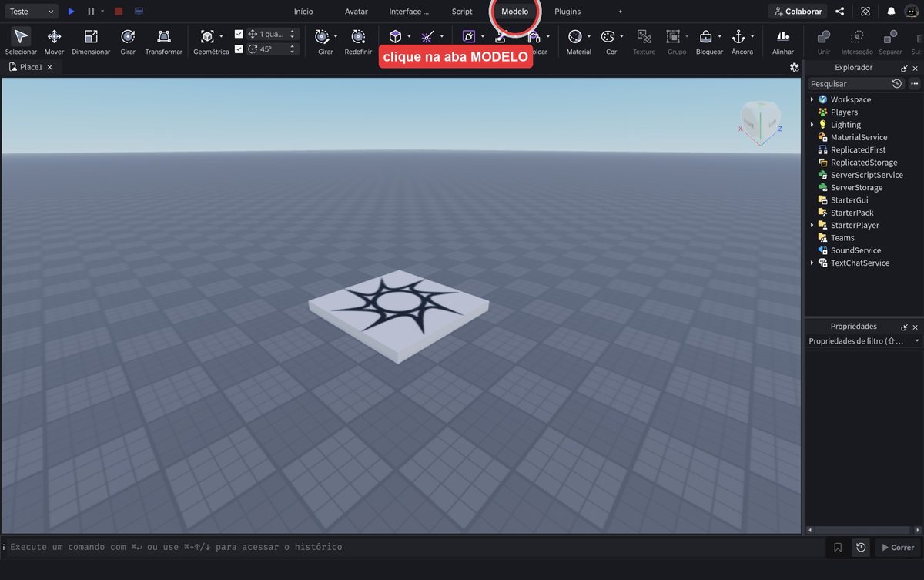Switch to the Avatar tab

356,12
